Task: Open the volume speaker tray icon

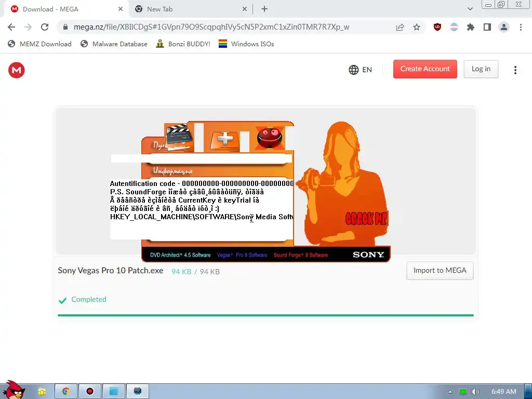Action: click(475, 392)
